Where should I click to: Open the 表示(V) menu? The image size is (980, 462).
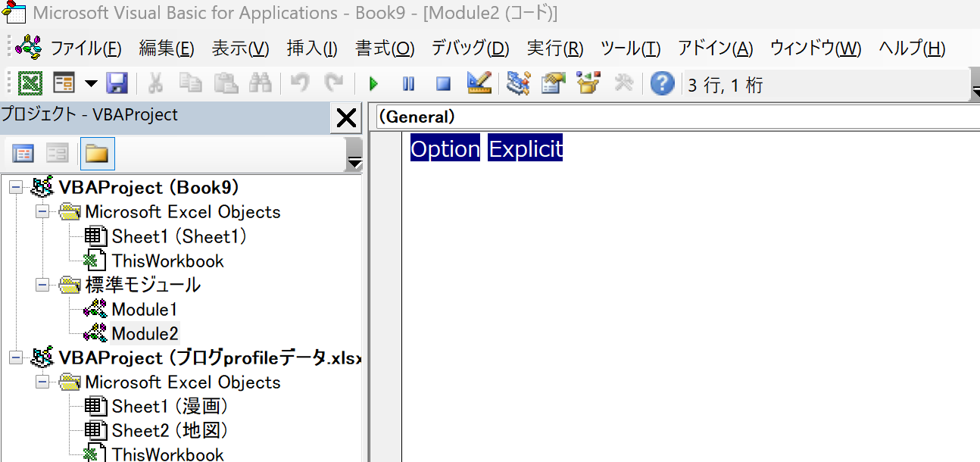240,48
